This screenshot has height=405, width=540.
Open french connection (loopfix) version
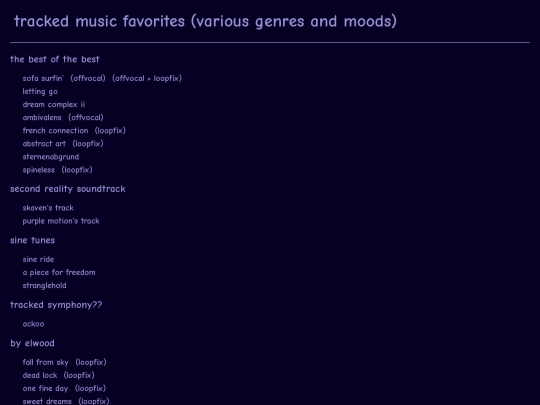point(110,131)
